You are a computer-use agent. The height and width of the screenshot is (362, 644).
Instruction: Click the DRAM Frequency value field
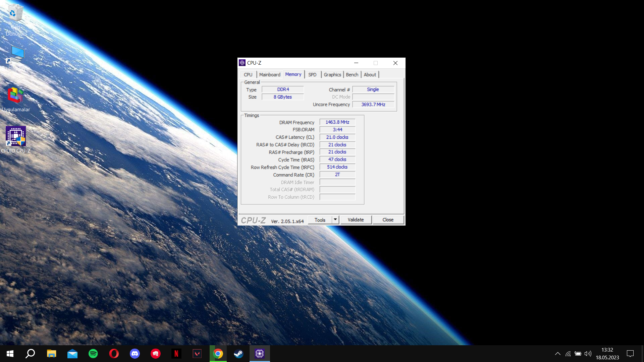337,122
